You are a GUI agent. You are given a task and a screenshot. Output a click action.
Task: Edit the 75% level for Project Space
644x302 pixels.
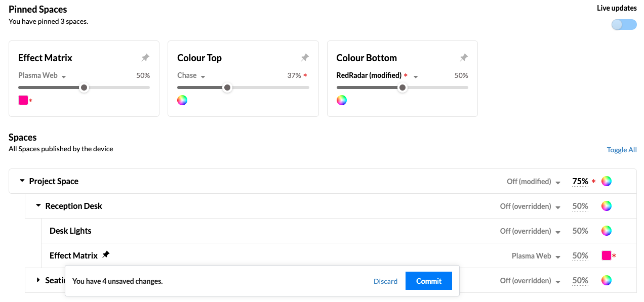point(580,181)
